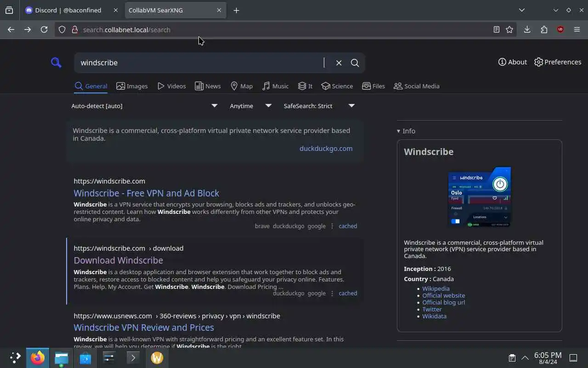Viewport: 588px width, 368px height.
Task: Open the Official website link
Action: click(444, 296)
